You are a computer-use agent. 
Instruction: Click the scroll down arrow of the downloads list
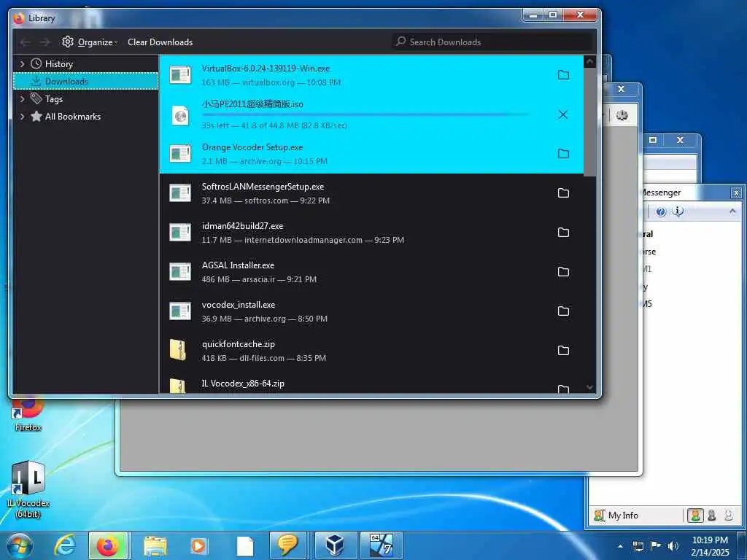tap(589, 388)
